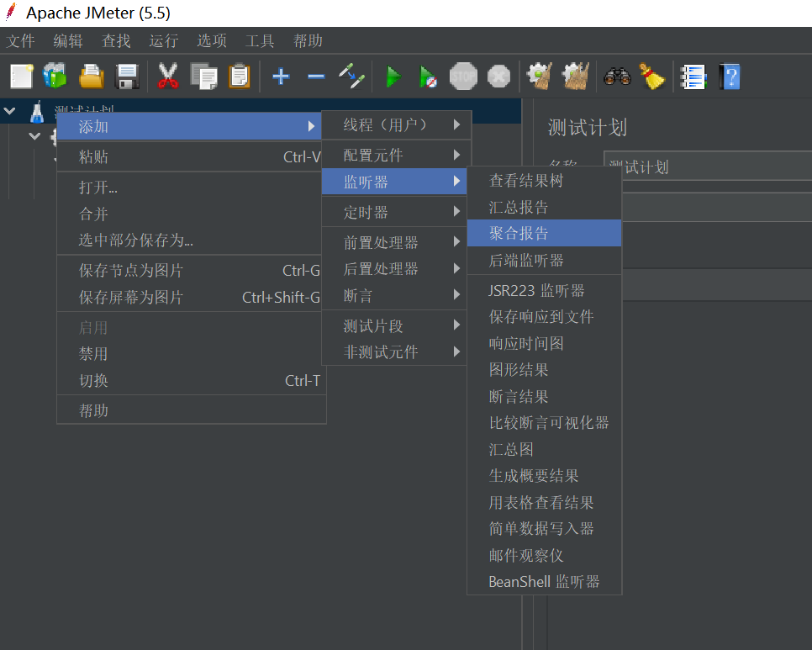Select 汇总报告 listener
This screenshot has height=650, width=812.
pos(544,207)
